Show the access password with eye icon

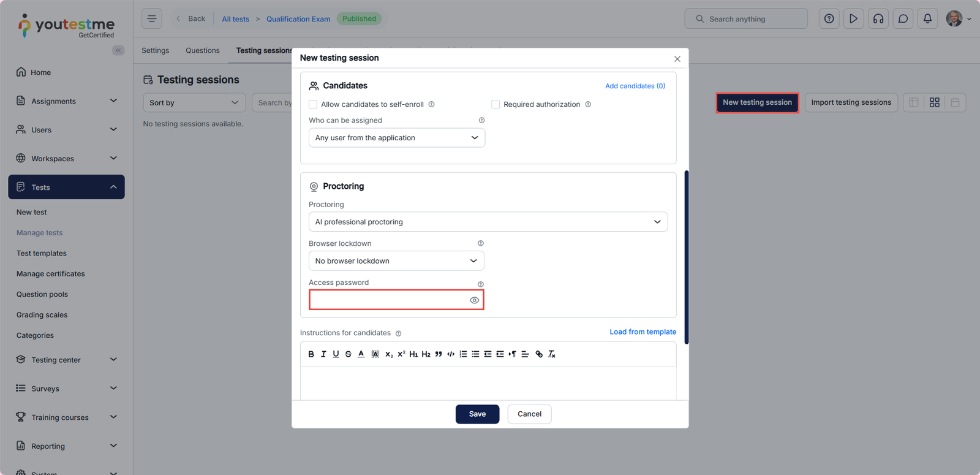(474, 300)
